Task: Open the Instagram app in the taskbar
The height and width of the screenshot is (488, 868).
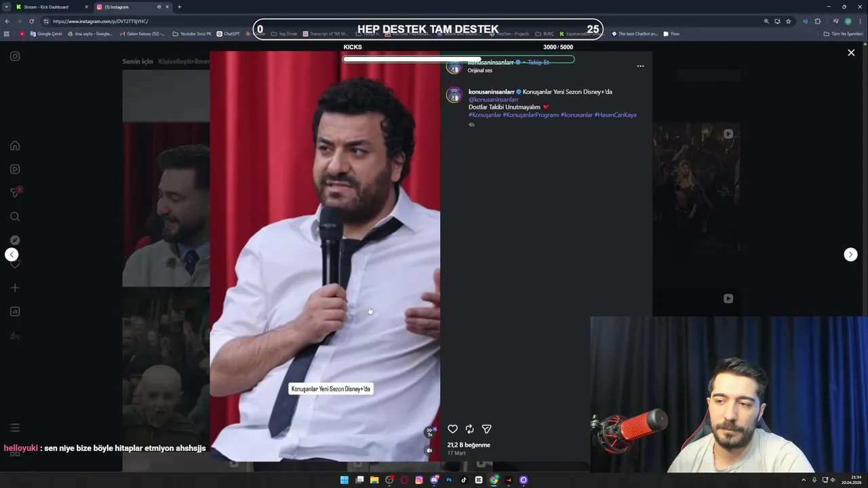Action: (419, 480)
